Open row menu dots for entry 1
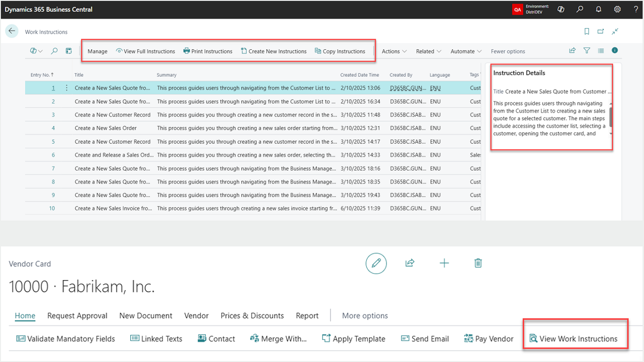The image size is (644, 362). tap(66, 88)
